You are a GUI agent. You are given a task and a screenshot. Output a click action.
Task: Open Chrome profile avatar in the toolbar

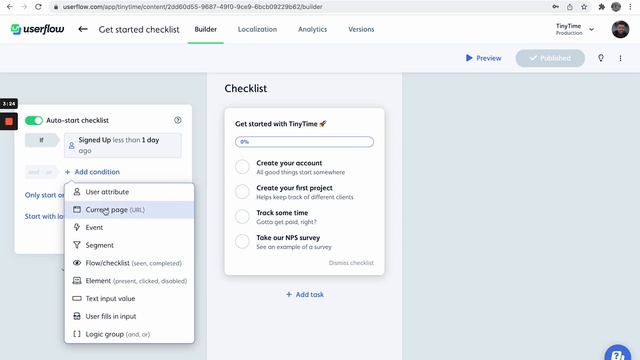coord(616,7)
